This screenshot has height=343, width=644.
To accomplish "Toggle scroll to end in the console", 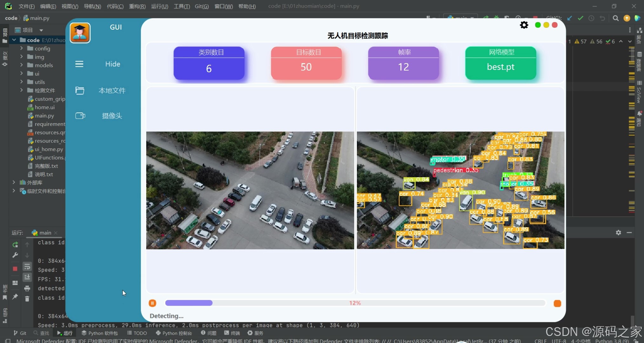I will click(x=27, y=277).
